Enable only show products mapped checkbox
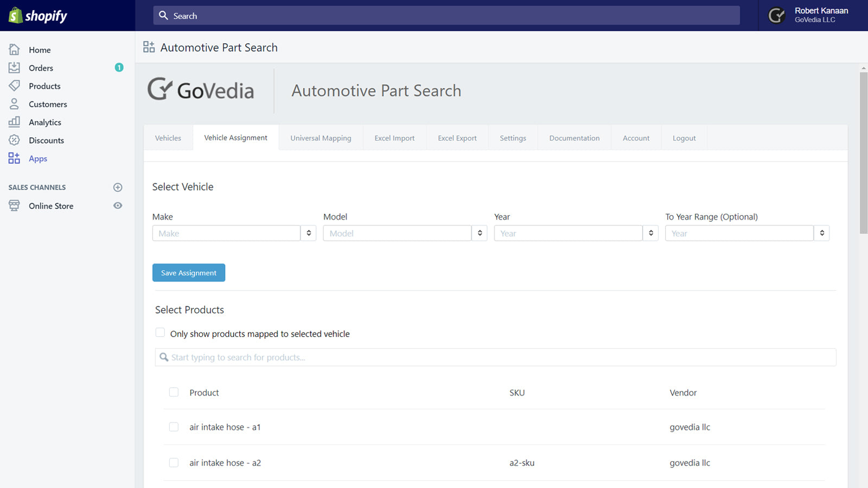Viewport: 868px width, 488px height. (160, 332)
